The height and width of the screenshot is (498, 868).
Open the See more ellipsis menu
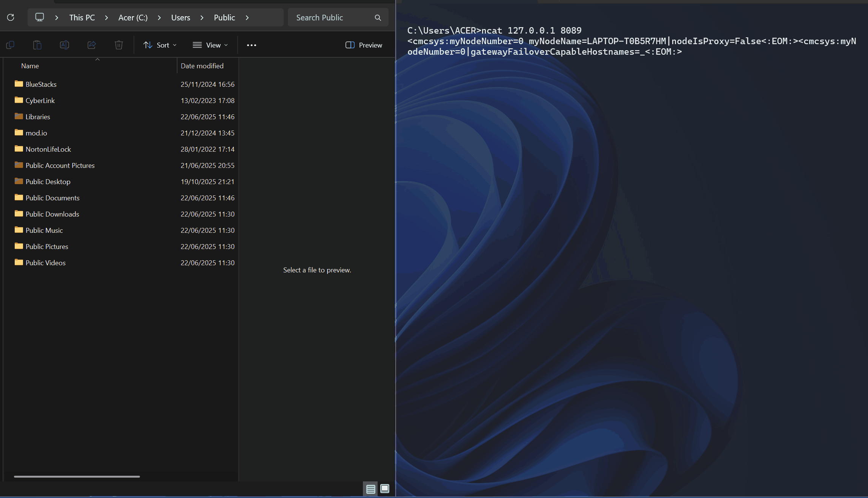pyautogui.click(x=252, y=45)
